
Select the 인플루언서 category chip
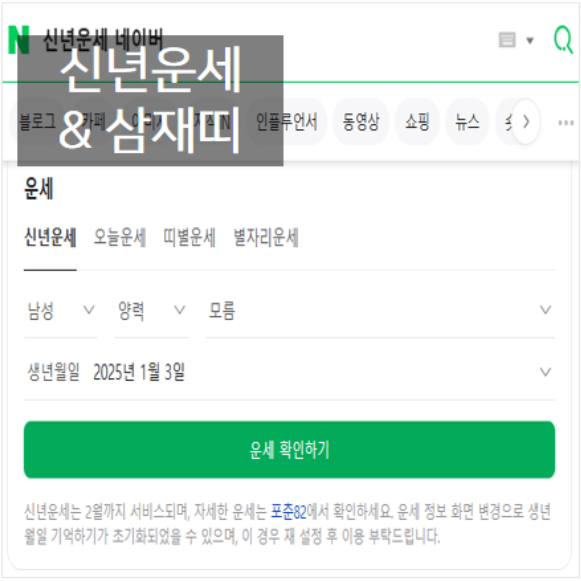point(287,122)
